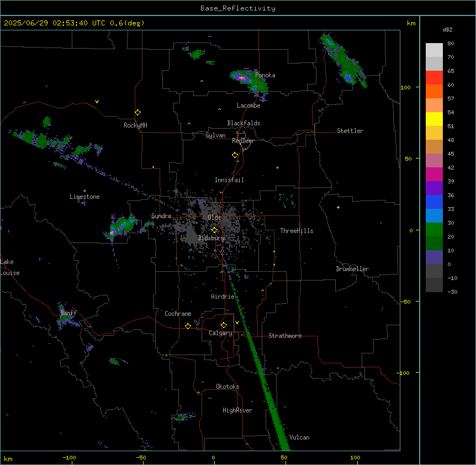Click the intense storm cell west of Ponoka

click(x=242, y=78)
